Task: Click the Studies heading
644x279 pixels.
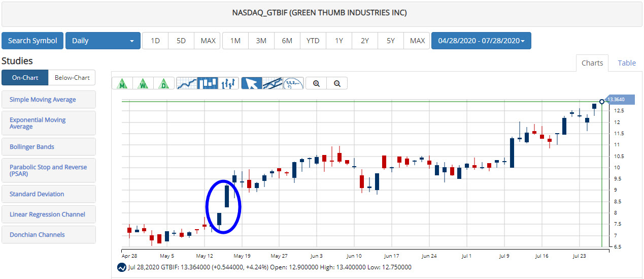Action: (x=17, y=61)
